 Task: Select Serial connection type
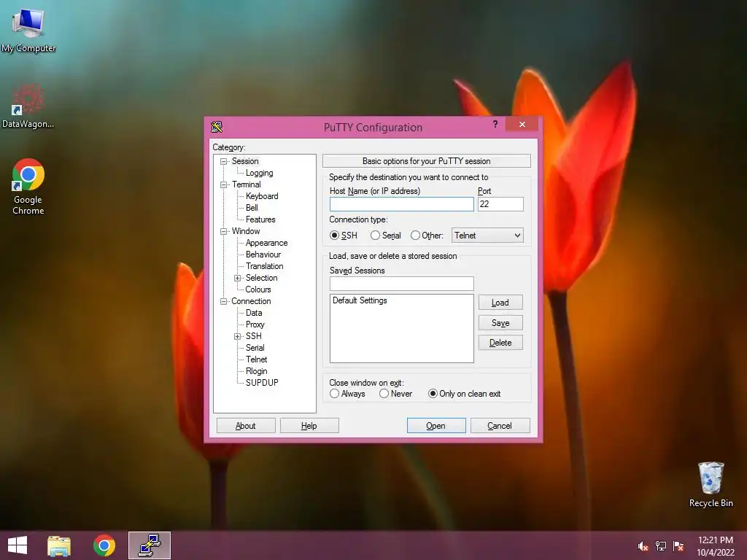tap(376, 236)
